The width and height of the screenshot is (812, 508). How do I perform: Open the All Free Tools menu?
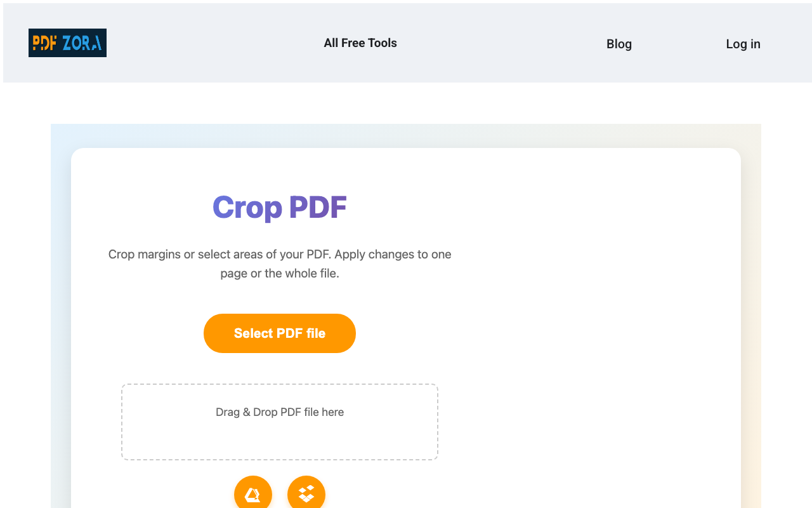(x=360, y=43)
